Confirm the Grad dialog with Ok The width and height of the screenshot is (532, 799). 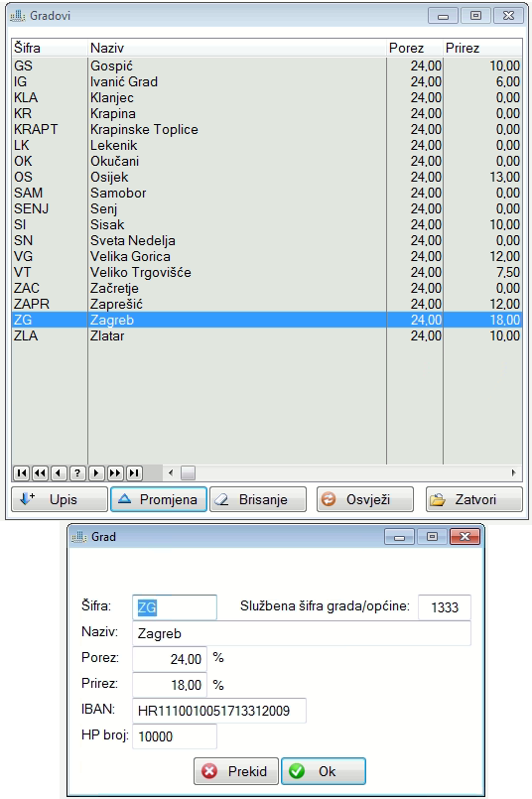click(x=324, y=771)
